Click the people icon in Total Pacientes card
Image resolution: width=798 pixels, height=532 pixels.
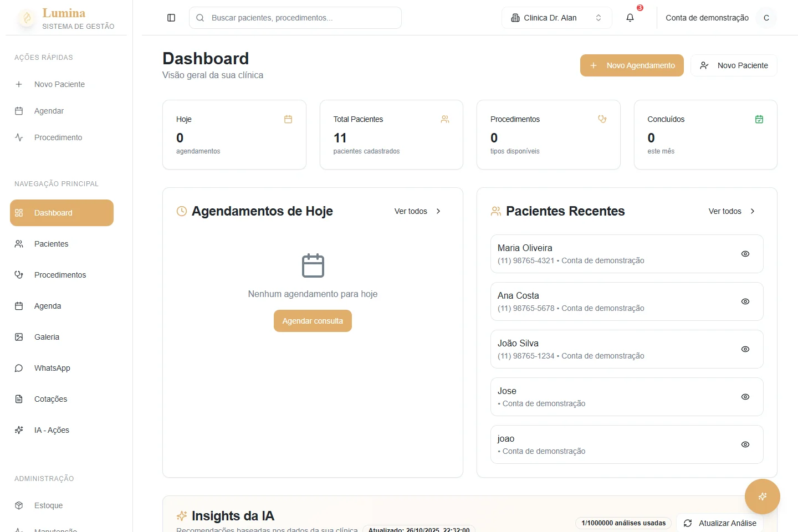coord(445,119)
